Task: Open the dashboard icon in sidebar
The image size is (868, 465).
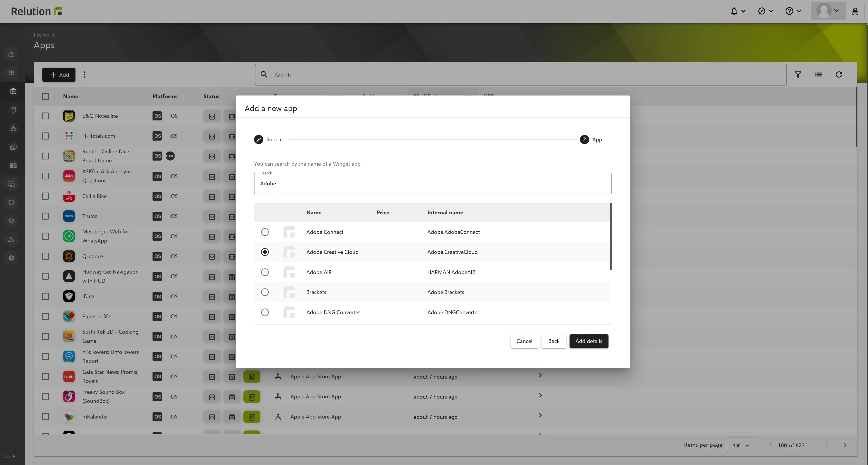Action: (12, 54)
